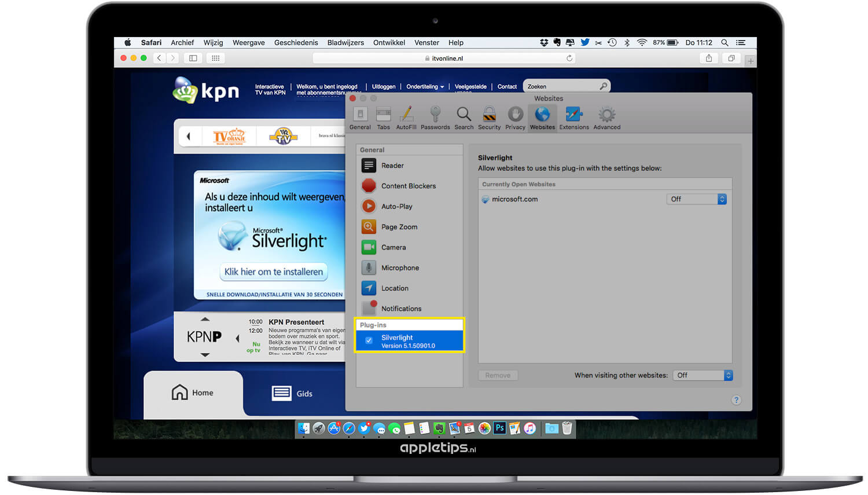Screen dimensions: 868x495
Task: Select Microphone in the sidebar
Action: pyautogui.click(x=410, y=267)
